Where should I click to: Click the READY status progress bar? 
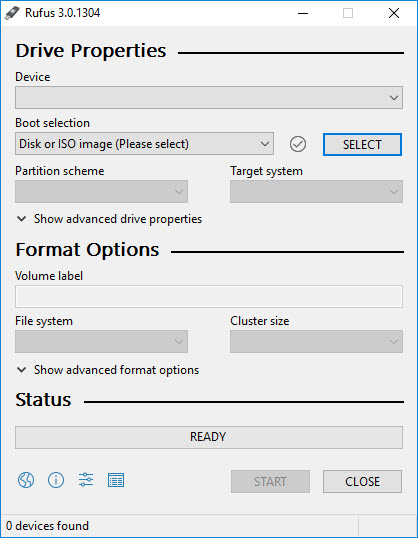coord(209,437)
